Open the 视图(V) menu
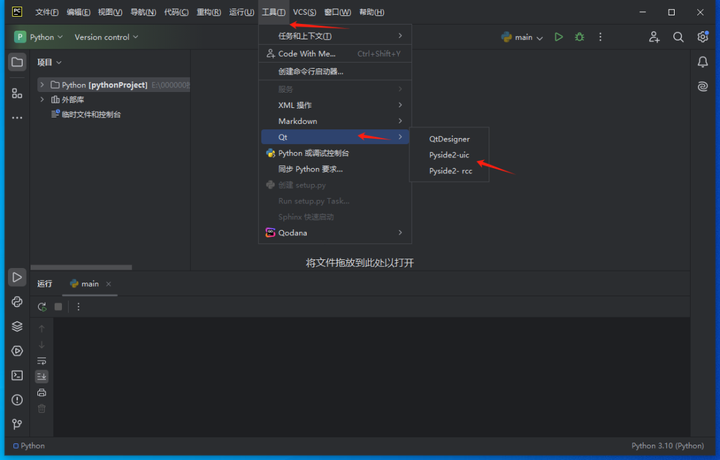 coord(110,12)
